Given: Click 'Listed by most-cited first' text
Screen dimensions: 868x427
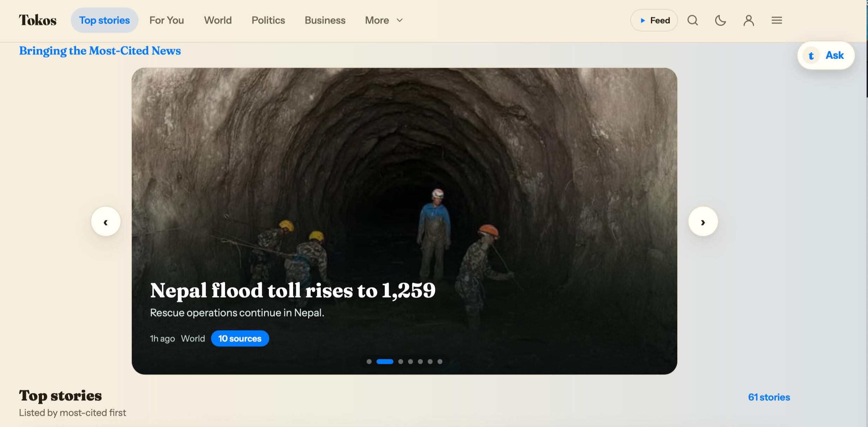Looking at the screenshot, I should [x=73, y=413].
